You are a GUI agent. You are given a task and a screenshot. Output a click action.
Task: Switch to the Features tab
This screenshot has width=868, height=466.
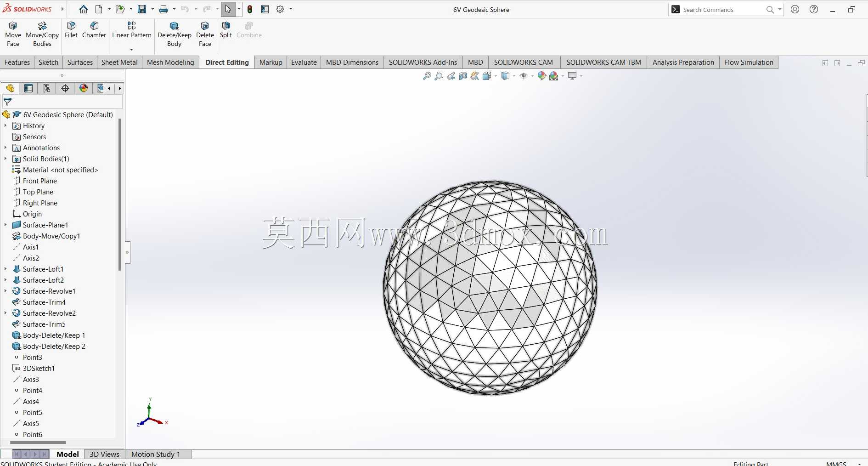tap(17, 63)
